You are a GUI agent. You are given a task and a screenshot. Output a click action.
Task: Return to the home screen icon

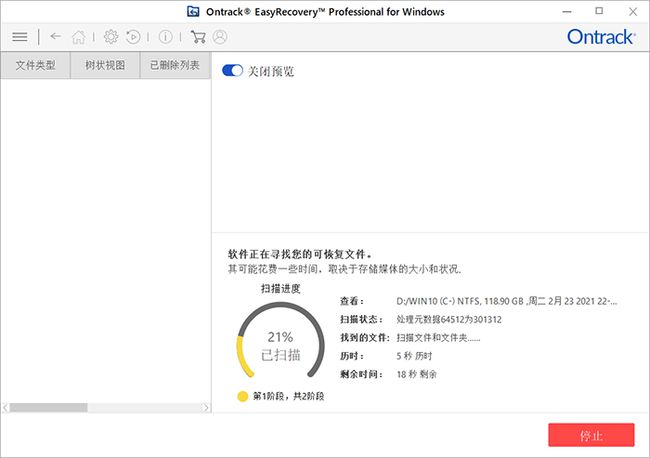tap(79, 37)
